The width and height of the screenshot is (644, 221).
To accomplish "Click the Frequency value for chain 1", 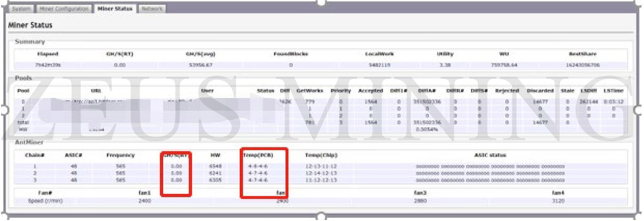I will pyautogui.click(x=120, y=166).
